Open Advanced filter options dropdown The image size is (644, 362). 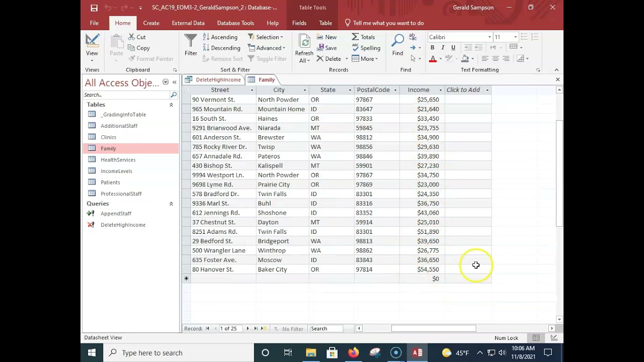pyautogui.click(x=267, y=48)
